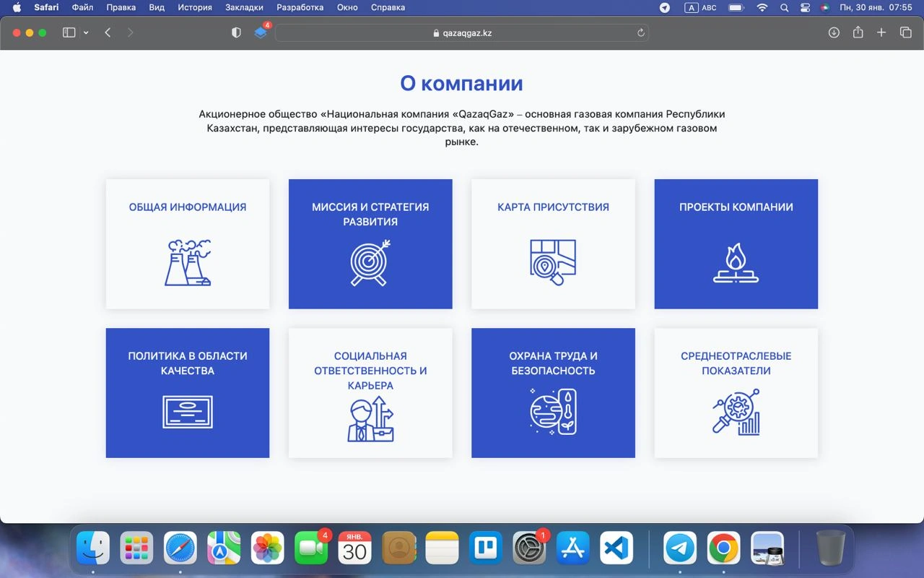
Task: Click the qazaqgaz.kz address bar
Action: [x=462, y=33]
